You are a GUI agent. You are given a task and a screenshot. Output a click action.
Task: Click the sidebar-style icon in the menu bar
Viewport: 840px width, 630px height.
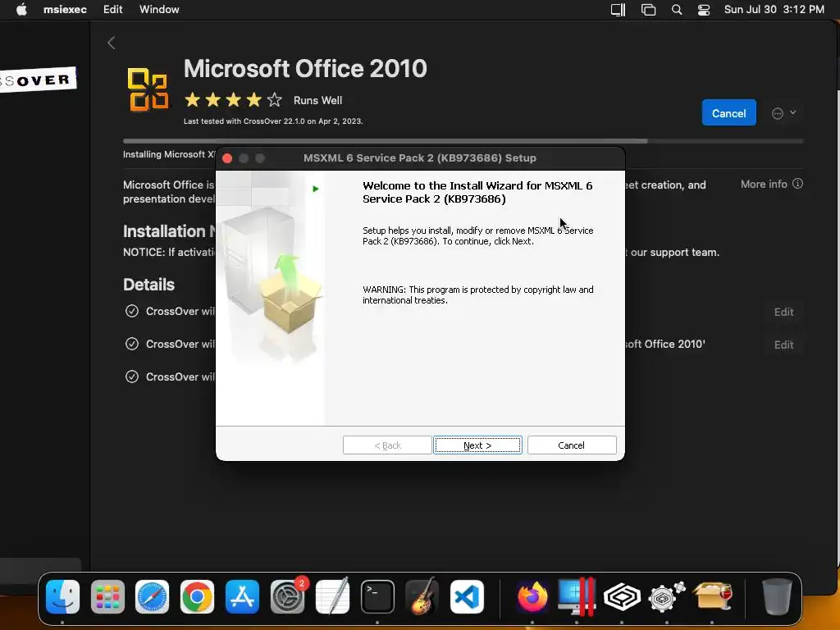click(x=619, y=10)
